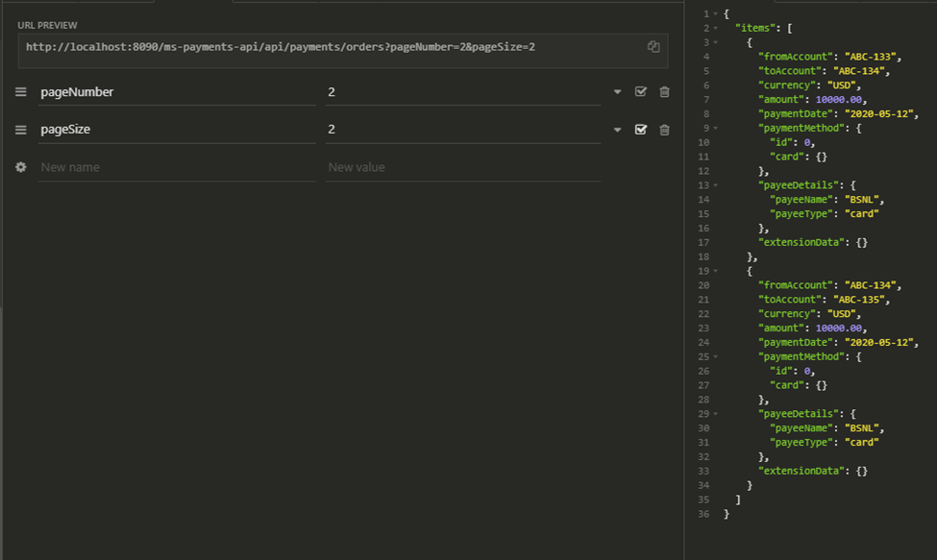Click the URL preview text box
The height and width of the screenshot is (560, 937).
[327, 47]
